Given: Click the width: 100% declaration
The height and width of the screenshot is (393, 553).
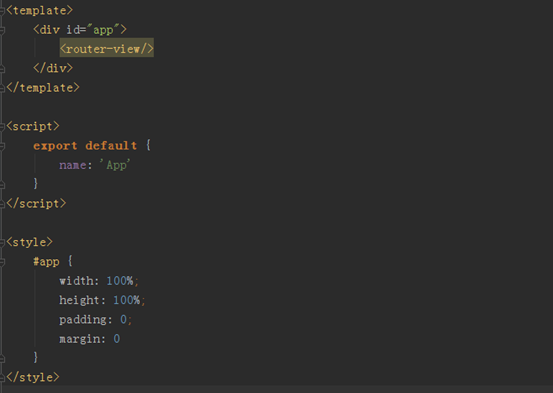Looking at the screenshot, I should [99, 281].
